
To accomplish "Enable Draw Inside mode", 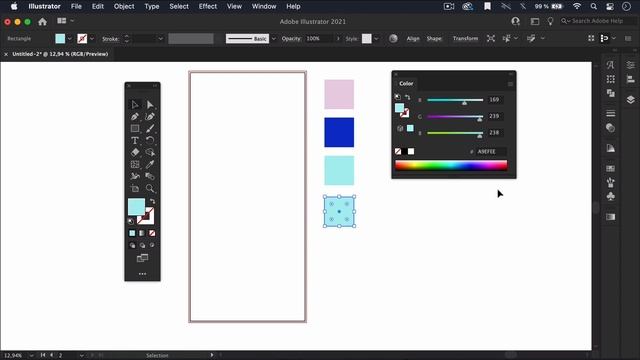I will coord(152,245).
